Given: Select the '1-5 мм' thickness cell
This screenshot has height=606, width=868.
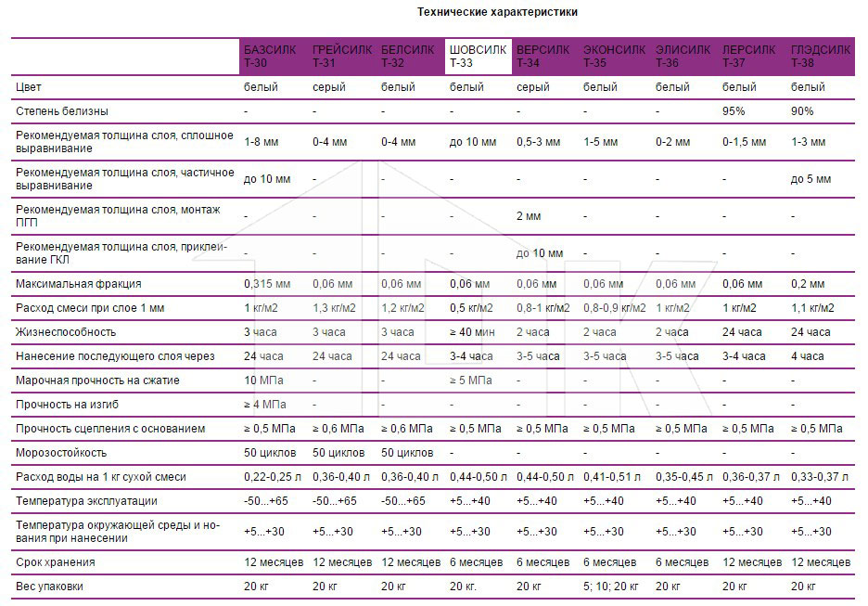Looking at the screenshot, I should click(600, 142).
